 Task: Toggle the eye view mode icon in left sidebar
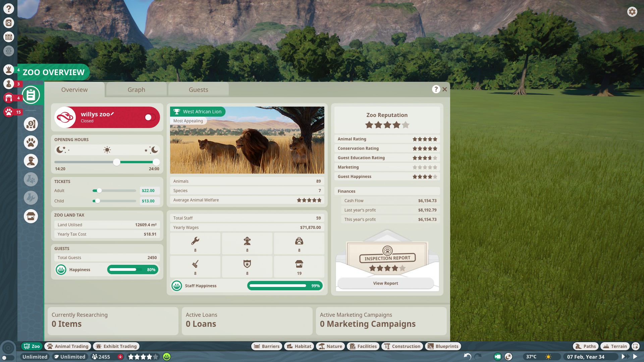9,51
